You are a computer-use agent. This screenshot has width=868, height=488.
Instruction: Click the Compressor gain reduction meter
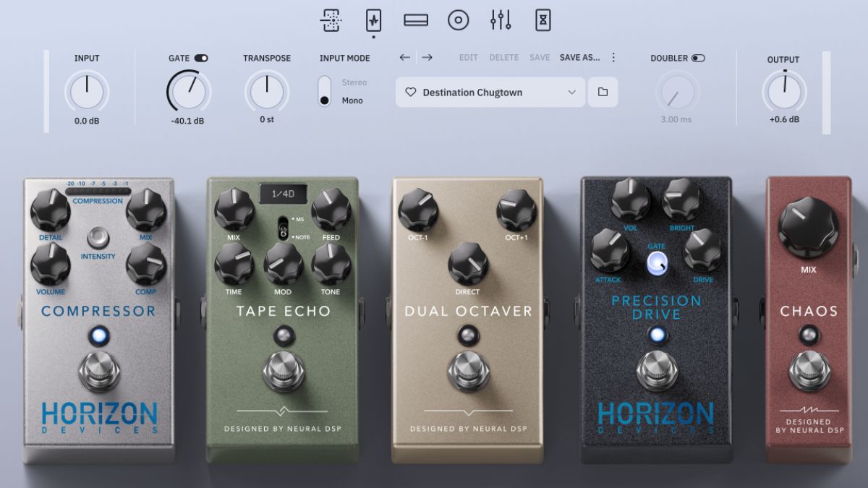[x=98, y=192]
